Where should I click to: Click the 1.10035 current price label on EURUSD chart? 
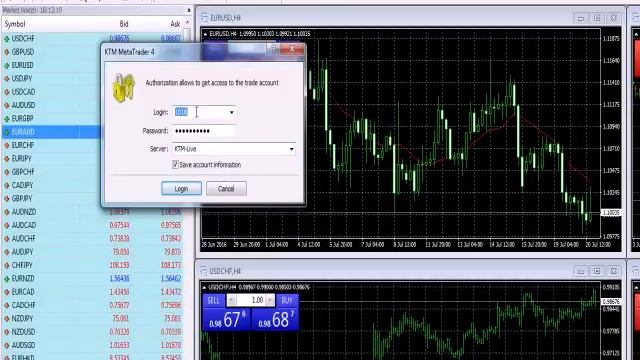(x=611, y=213)
